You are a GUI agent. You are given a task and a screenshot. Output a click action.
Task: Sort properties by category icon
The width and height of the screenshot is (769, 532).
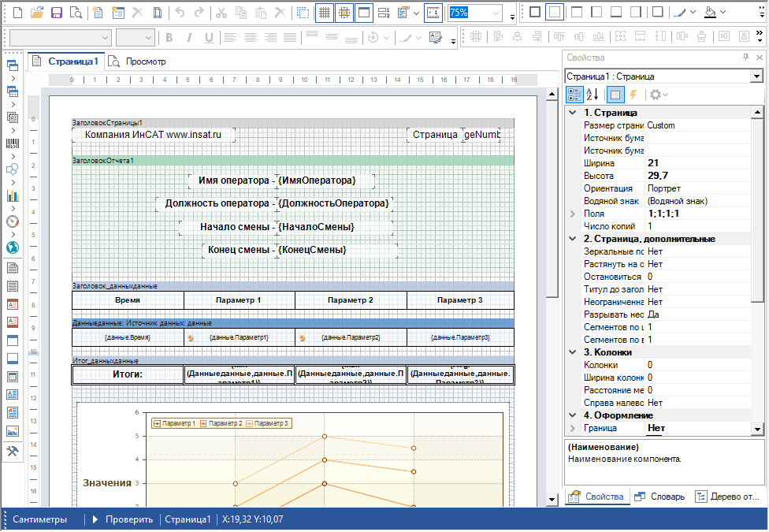click(x=574, y=95)
